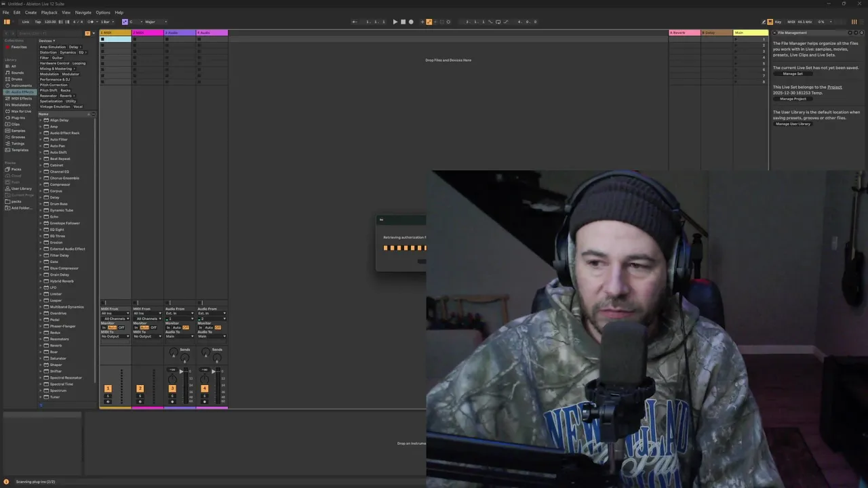Click Add Folder in Places
868x488 pixels.
pyautogui.click(x=20, y=207)
